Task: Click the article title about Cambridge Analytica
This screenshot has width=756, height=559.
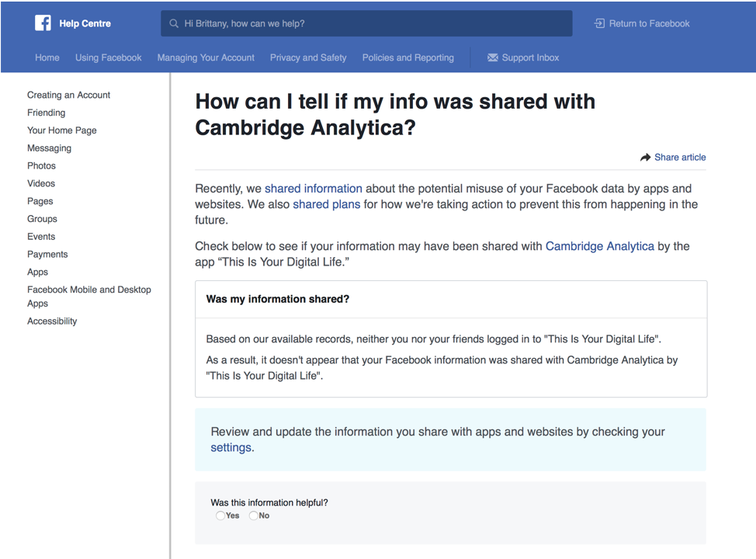Action: point(395,115)
